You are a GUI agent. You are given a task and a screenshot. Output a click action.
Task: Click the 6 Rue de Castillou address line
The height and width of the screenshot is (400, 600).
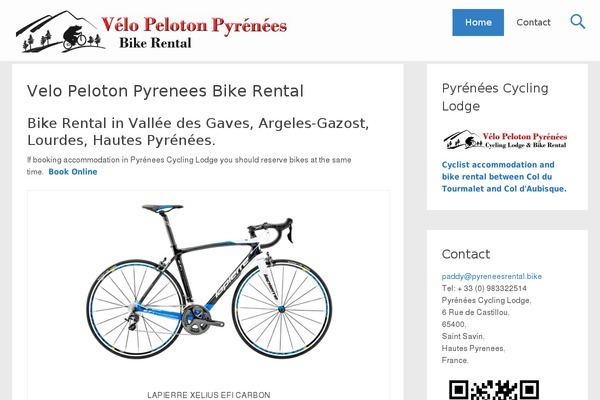click(475, 312)
